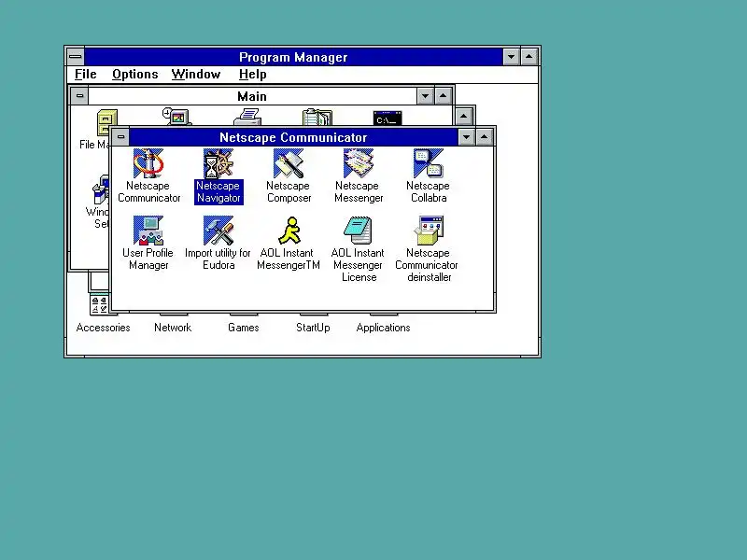Click the Main window title bar
Viewport: 747px width, 560px height.
coord(252,96)
